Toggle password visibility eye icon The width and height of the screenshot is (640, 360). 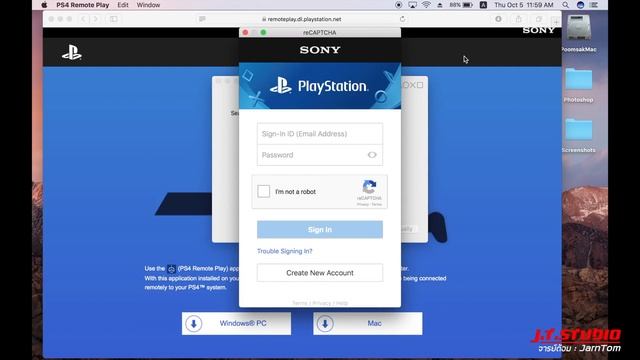pyautogui.click(x=372, y=155)
